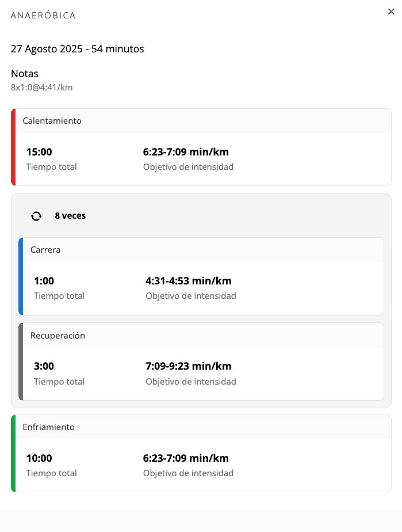Screen dimensions: 402x532
Task: Click the repeat loop icon
Action: click(36, 216)
